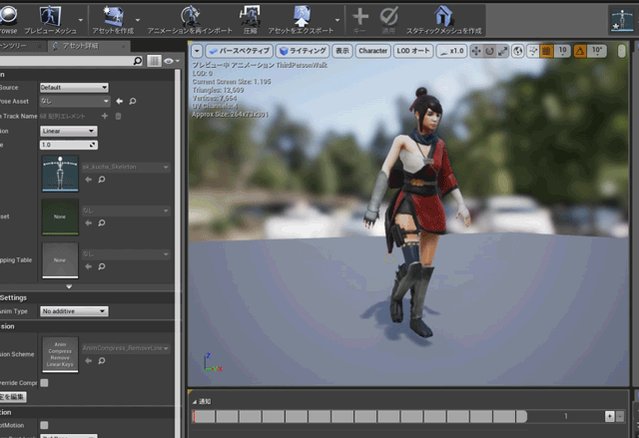The height and width of the screenshot is (438, 639).
Task: Click the plus Key (キー) toolbar icon
Action: (360, 19)
